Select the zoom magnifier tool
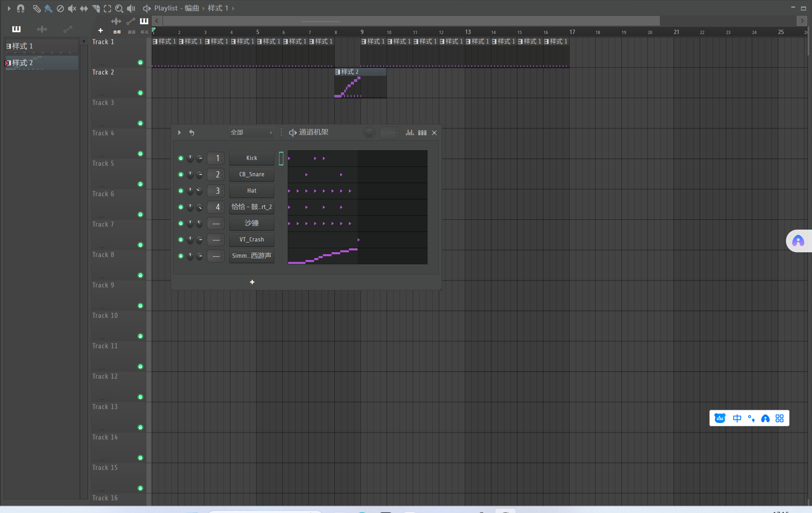Viewport: 812px width, 513px height. 119,8
